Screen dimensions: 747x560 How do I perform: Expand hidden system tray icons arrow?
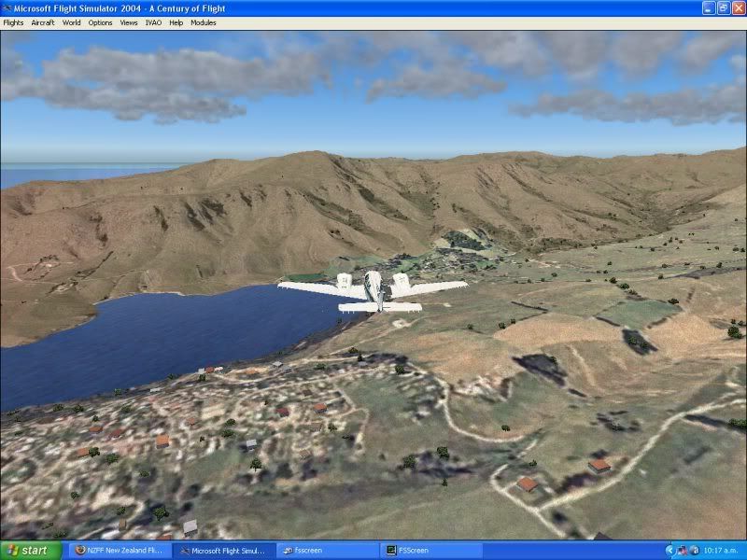[669, 551]
